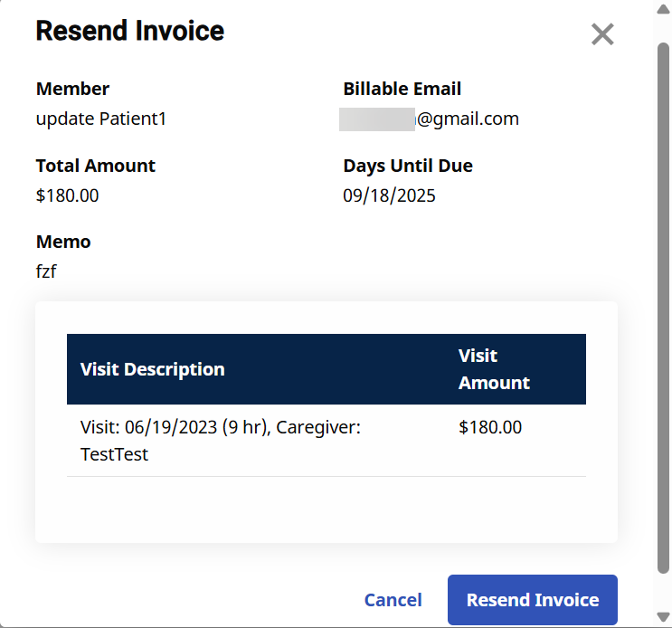Select the 06/19/2023 visit row description
The width and height of the screenshot is (672, 628).
[x=220, y=440]
